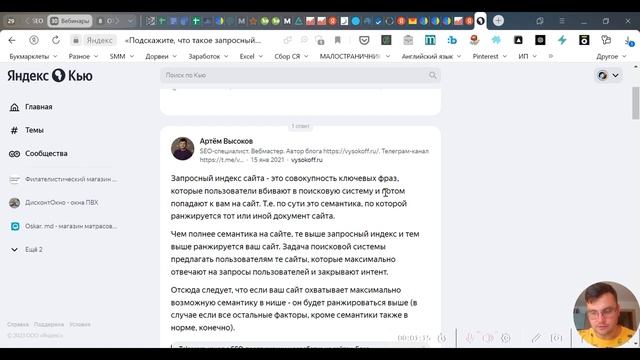Expand the Заработок bookmarks folder
This screenshot has width=640, height=360.
208,56
